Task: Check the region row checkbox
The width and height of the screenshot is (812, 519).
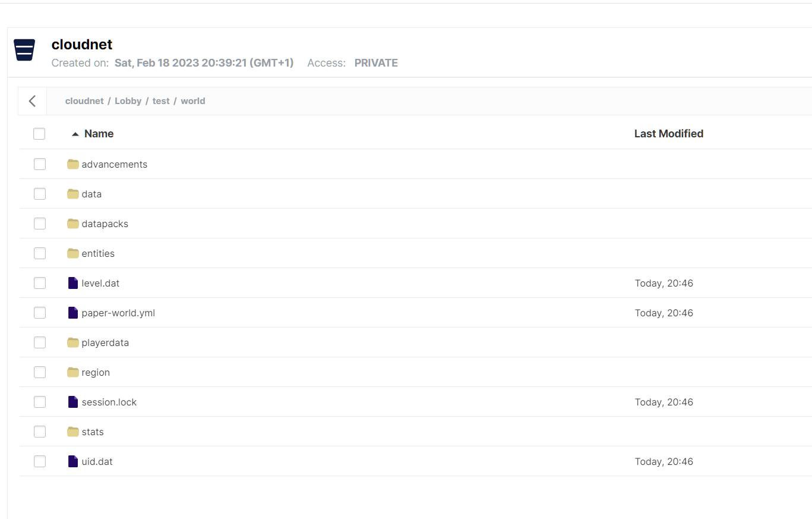Action: pyautogui.click(x=40, y=372)
